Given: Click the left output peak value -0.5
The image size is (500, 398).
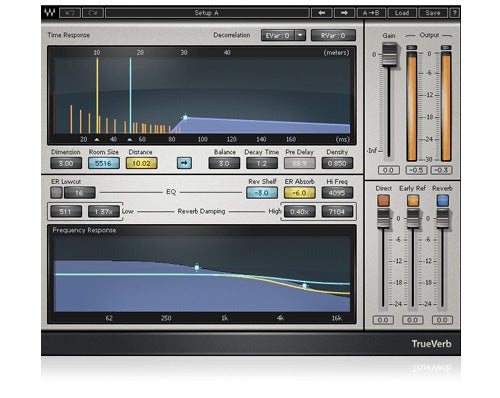Looking at the screenshot, I should click(x=416, y=170).
